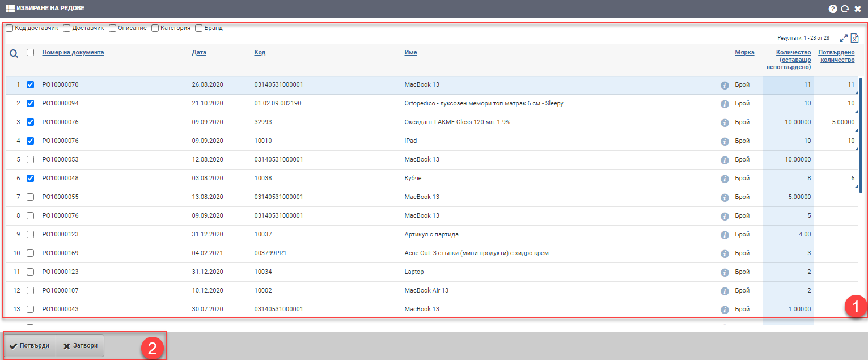Check row 9 Артикул с партида checkbox
This screenshot has width=868, height=360.
click(x=31, y=234)
